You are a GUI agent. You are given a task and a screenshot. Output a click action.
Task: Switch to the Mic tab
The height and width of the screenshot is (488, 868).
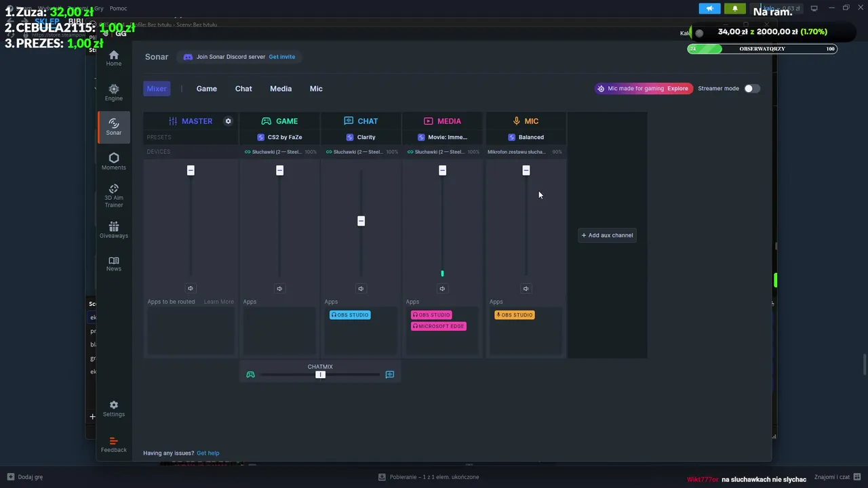316,89
